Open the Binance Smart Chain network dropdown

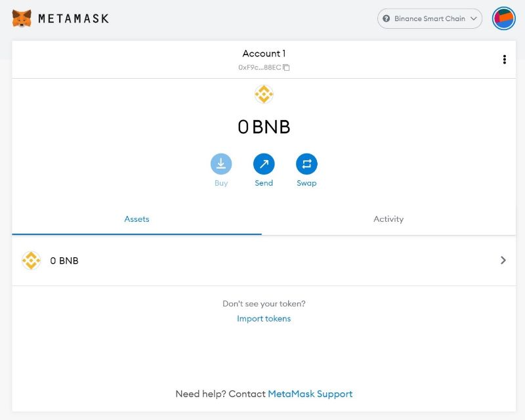click(430, 18)
